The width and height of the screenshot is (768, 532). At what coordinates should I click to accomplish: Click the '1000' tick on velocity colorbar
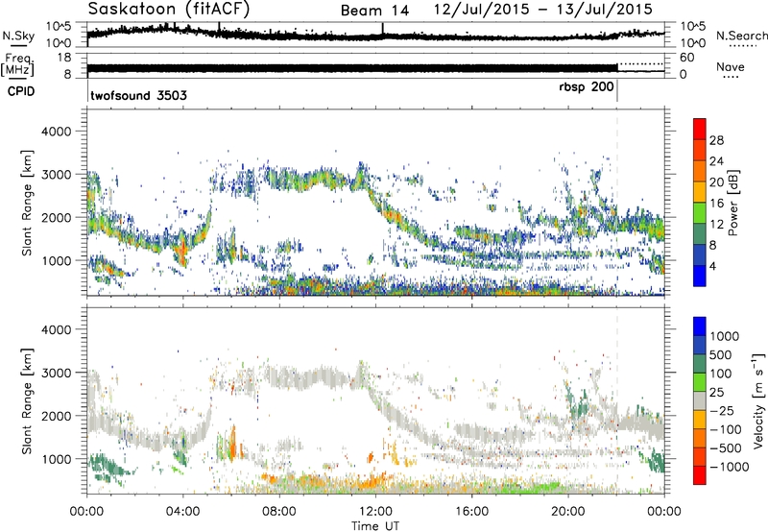pyautogui.click(x=724, y=336)
